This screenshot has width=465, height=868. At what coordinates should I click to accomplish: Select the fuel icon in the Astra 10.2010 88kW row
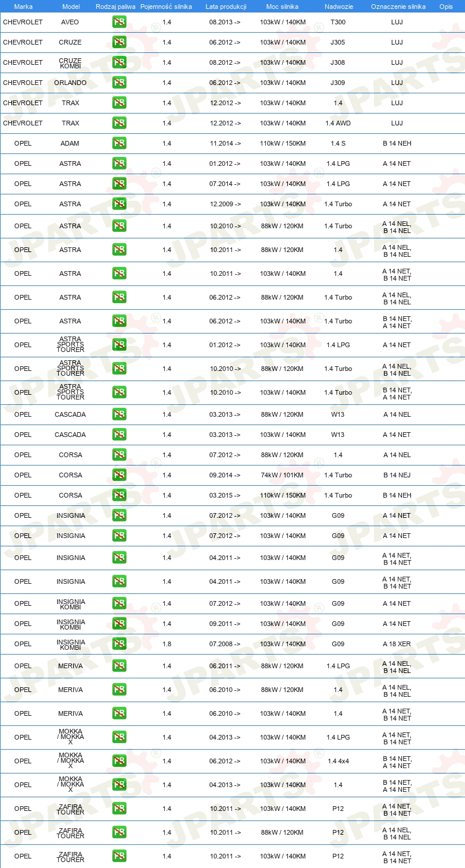(119, 227)
